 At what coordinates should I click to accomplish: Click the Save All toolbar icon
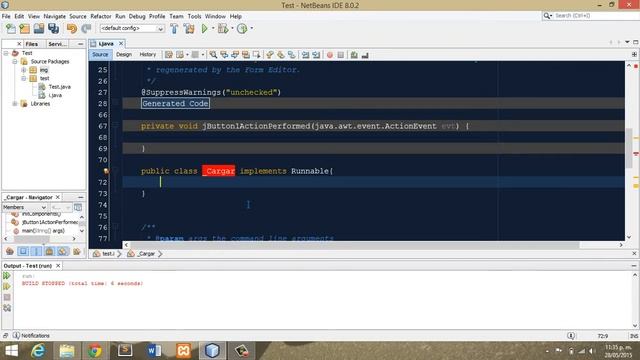coord(53,28)
